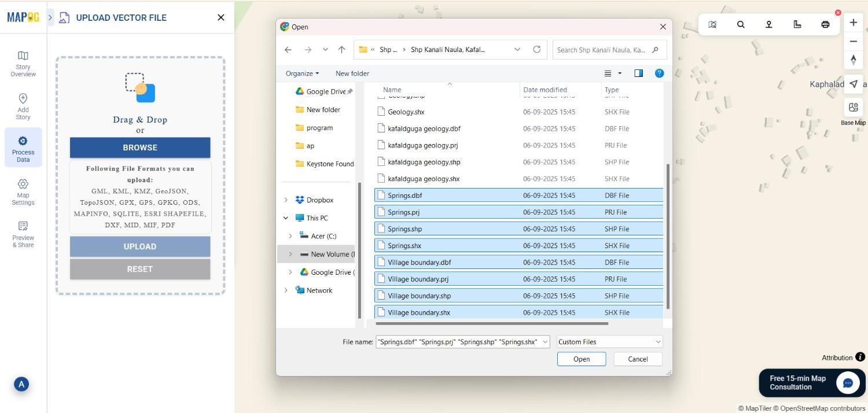Enable current location tracking on the map
The image size is (868, 413).
coord(853,83)
